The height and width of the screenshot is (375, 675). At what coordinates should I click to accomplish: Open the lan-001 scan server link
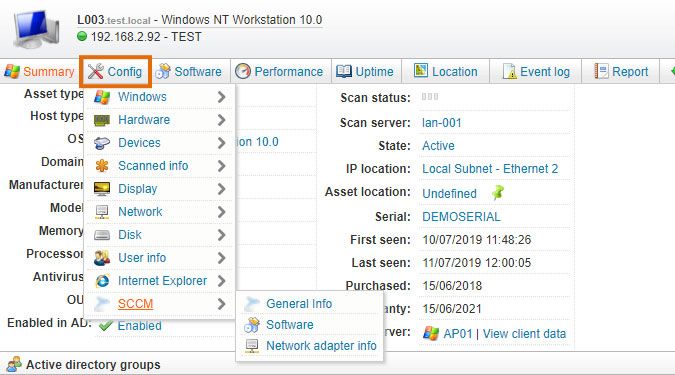pyautogui.click(x=442, y=123)
